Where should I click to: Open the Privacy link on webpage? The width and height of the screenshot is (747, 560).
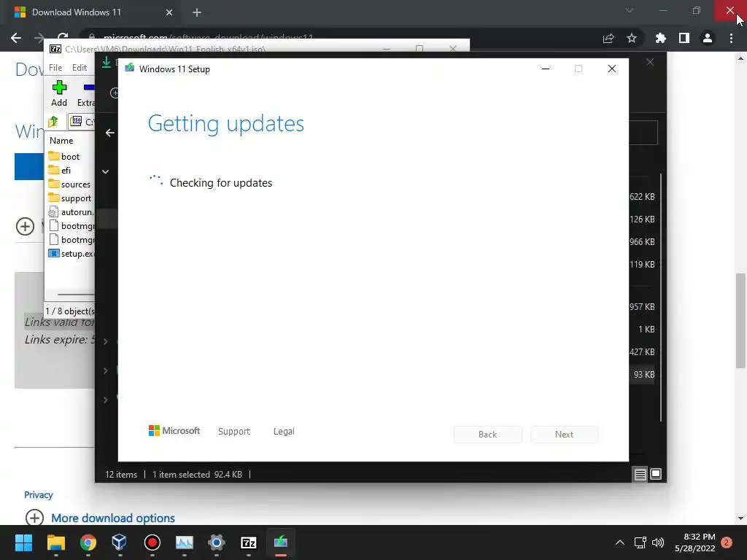[x=39, y=495]
